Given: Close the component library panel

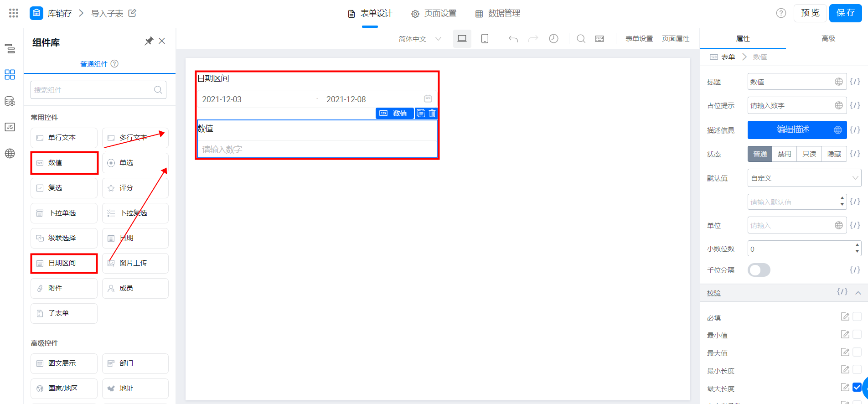Looking at the screenshot, I should [162, 41].
